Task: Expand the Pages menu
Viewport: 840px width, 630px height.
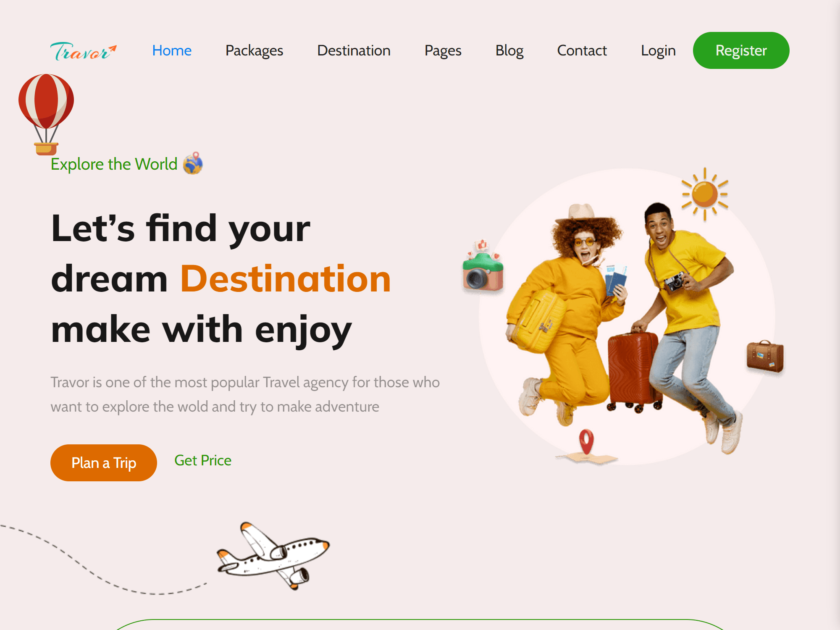Action: (443, 50)
